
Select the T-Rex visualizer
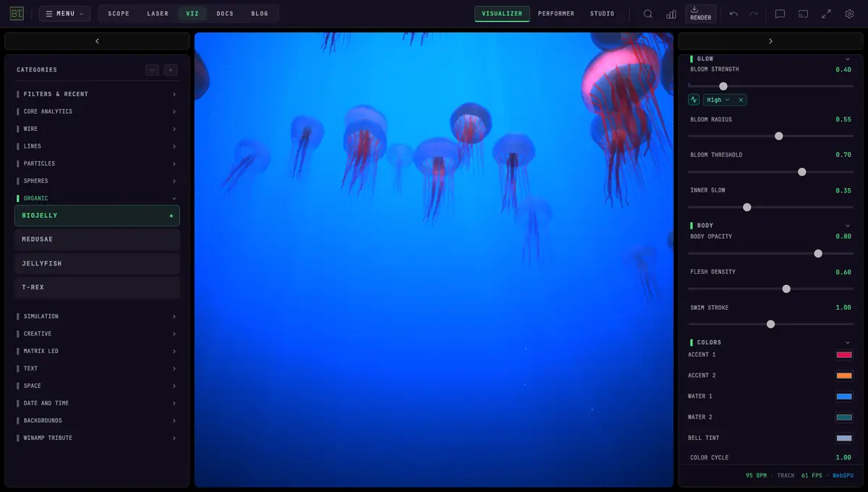coord(97,287)
